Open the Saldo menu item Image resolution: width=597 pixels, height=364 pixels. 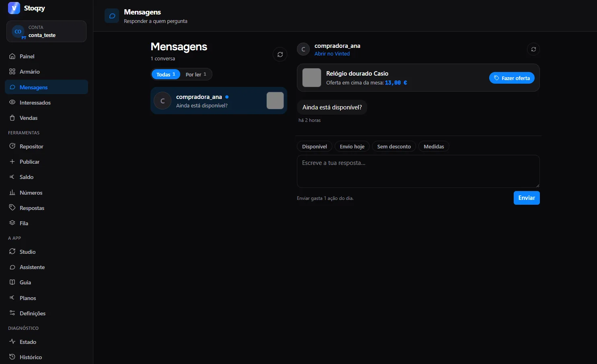pyautogui.click(x=46, y=177)
